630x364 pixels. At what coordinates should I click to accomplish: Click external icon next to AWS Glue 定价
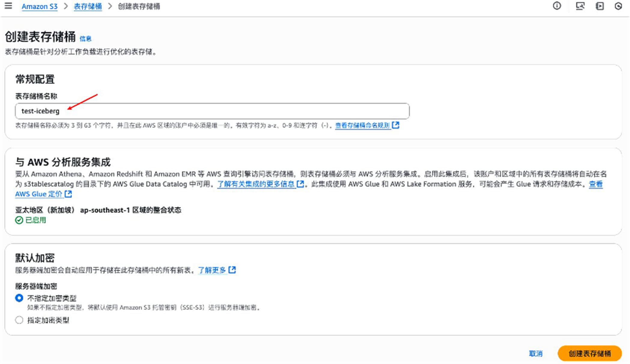click(x=68, y=194)
